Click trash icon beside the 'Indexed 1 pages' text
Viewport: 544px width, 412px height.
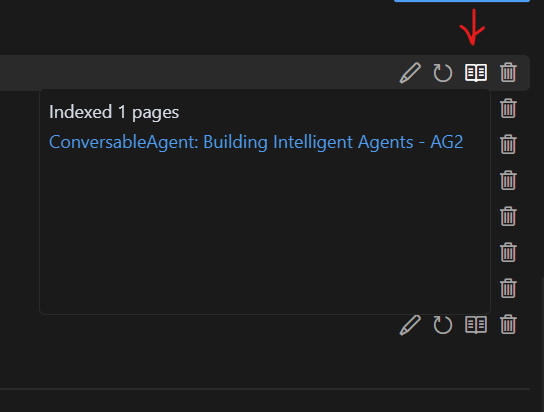point(508,108)
